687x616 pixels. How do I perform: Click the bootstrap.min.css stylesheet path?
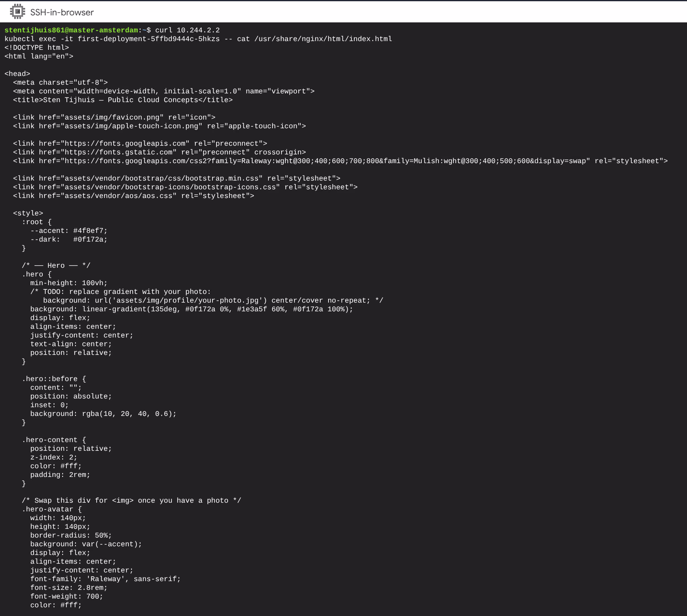161,178
